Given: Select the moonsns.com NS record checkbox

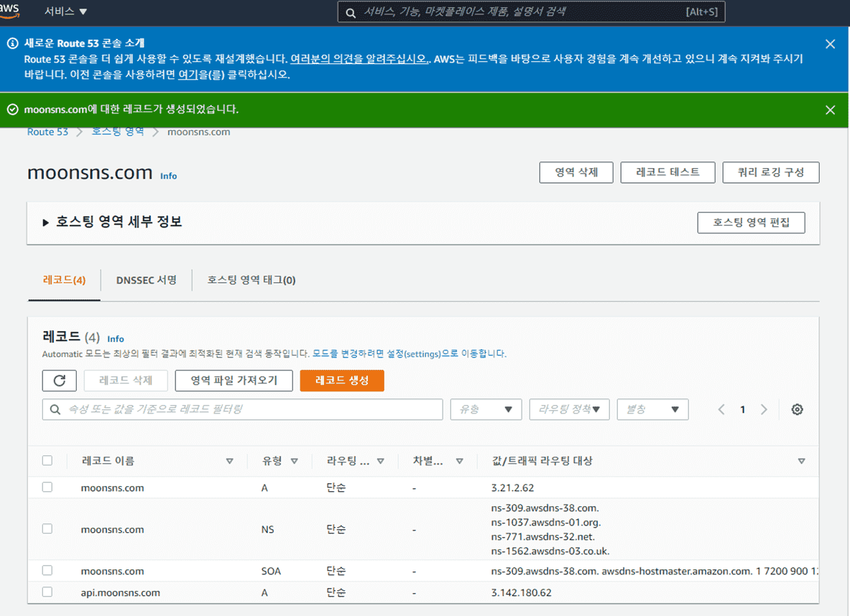Looking at the screenshot, I should (x=47, y=528).
